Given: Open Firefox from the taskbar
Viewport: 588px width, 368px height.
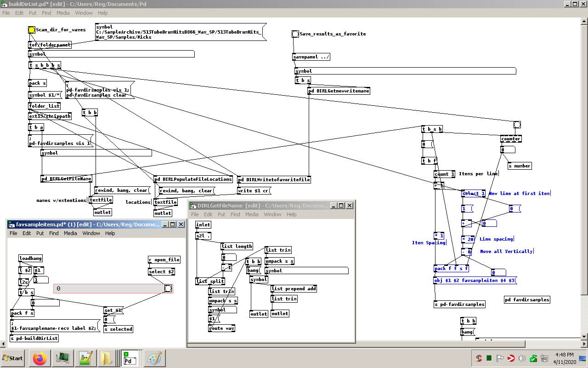Looking at the screenshot, I should (x=40, y=358).
